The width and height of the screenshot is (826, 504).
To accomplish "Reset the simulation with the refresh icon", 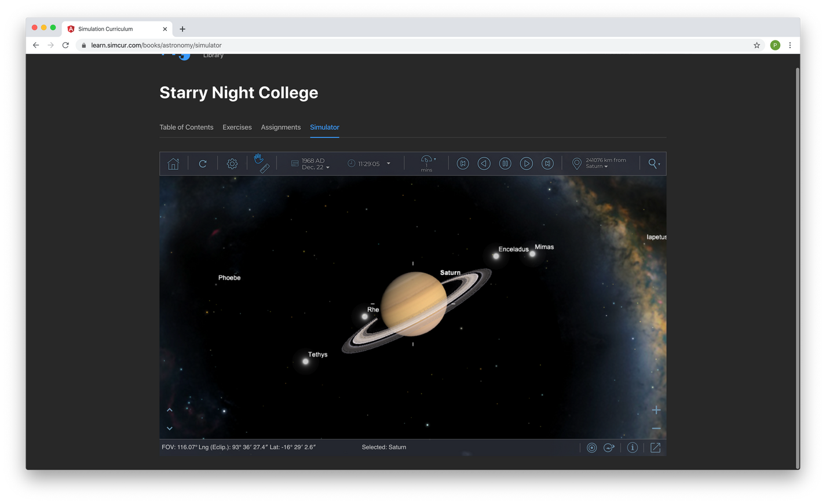I will [x=203, y=163].
